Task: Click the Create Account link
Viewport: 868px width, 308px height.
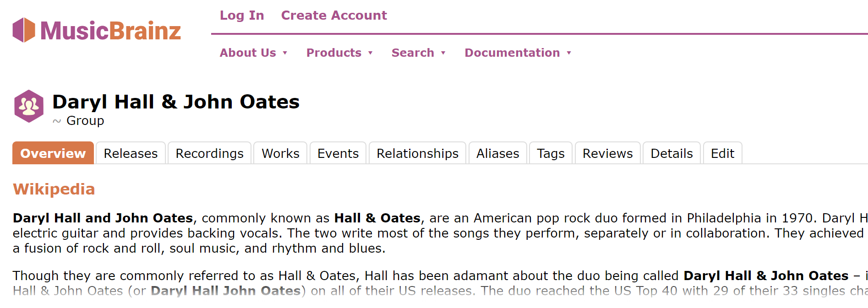Action: [x=334, y=16]
